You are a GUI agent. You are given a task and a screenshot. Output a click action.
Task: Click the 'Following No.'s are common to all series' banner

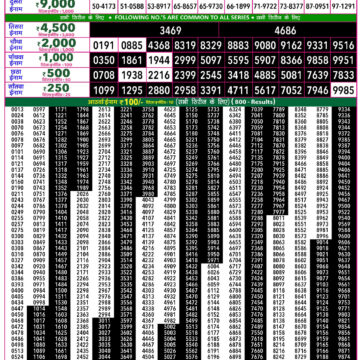(181, 18)
